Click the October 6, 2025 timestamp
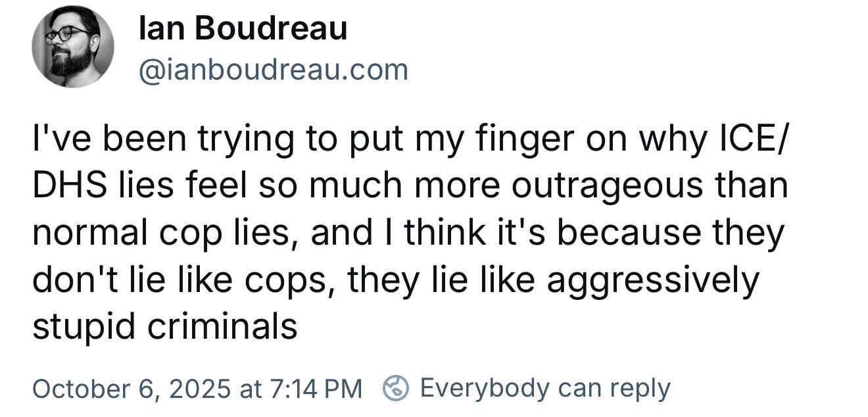The height and width of the screenshot is (417, 868). pyautogui.click(x=197, y=388)
